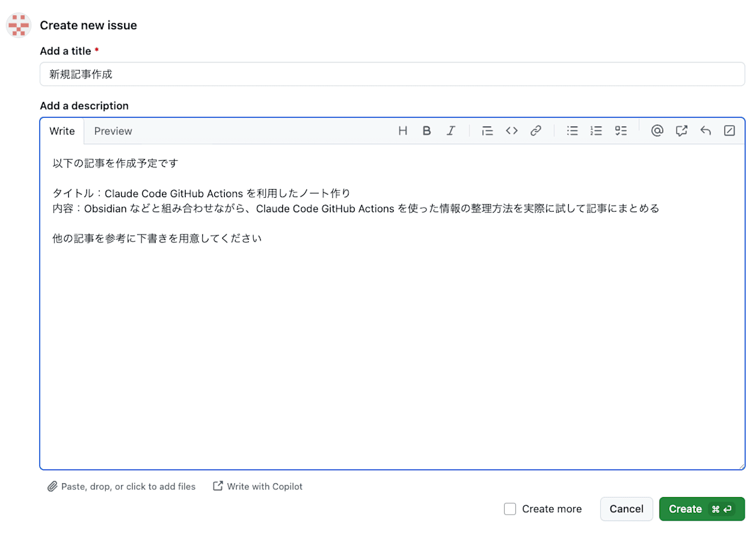
Task: Insert a numbered list
Action: click(x=596, y=131)
